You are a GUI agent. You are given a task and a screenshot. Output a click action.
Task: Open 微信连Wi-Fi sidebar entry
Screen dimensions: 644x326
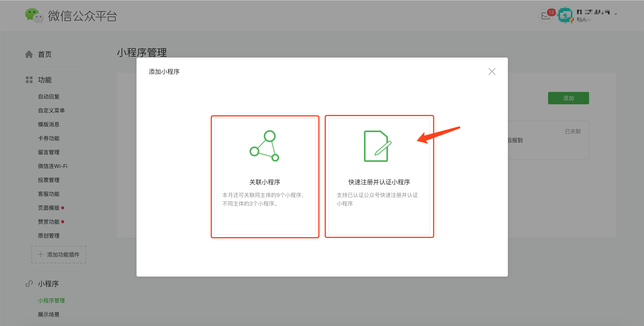coord(52,166)
